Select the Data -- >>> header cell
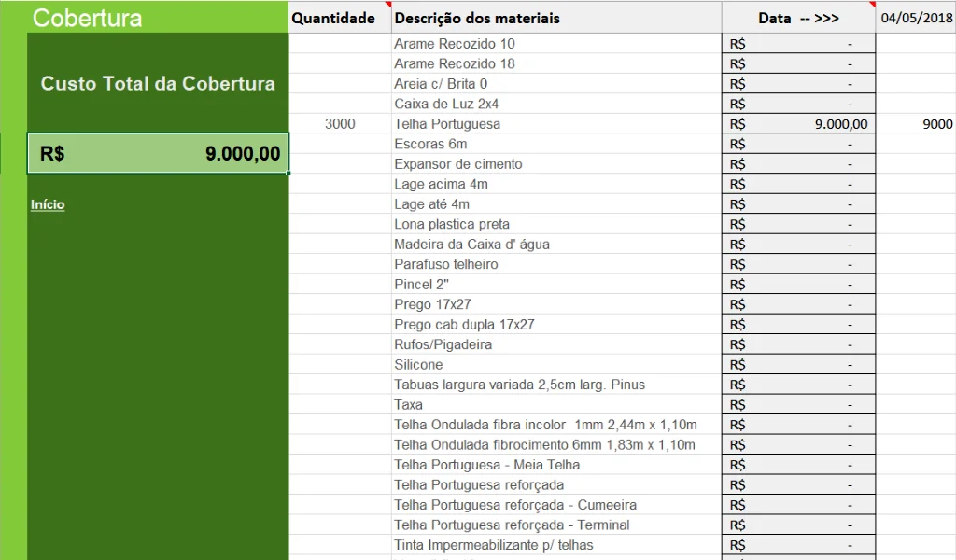Viewport: 956px width, 560px height. 799,18
